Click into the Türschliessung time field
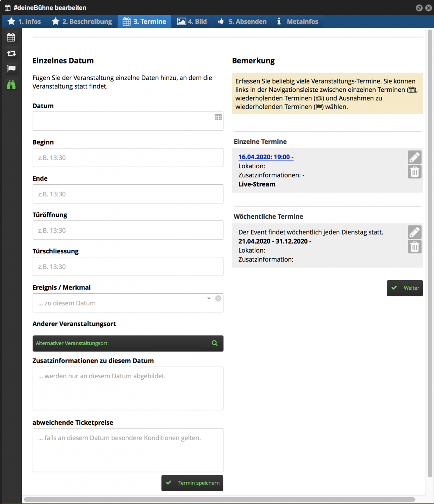Screen dimensions: 434x504 pos(128,266)
